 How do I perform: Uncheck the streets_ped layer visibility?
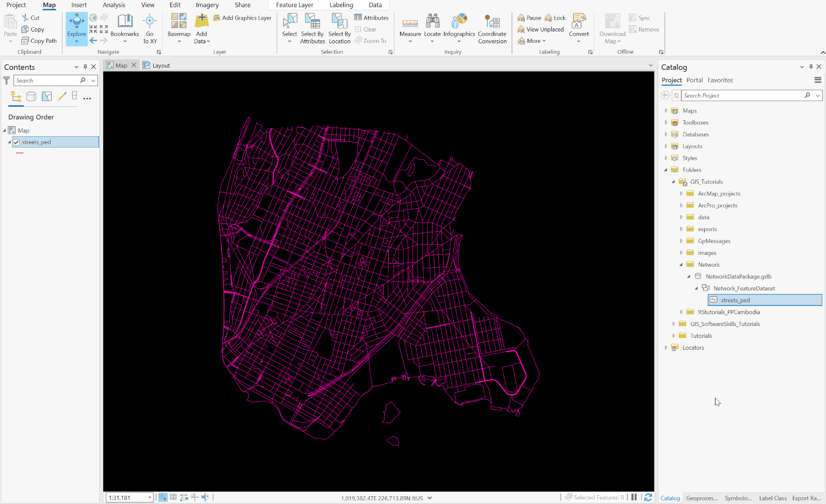tap(17, 142)
